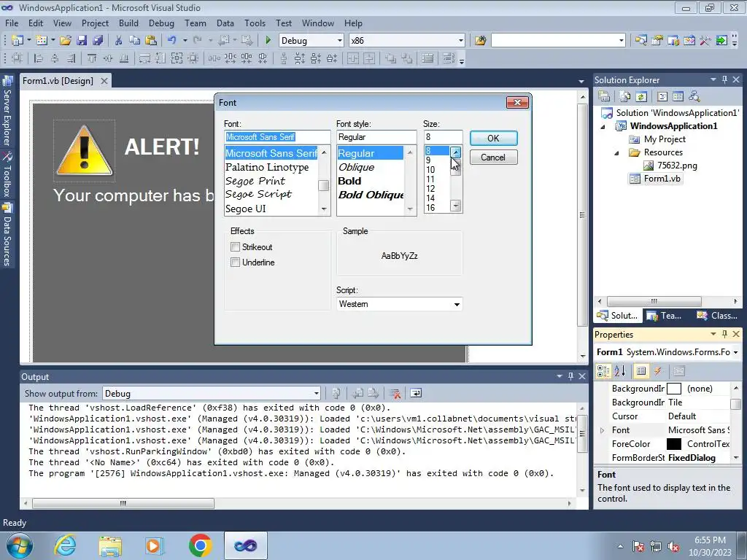Click the Size input field showing 8

tap(443, 136)
